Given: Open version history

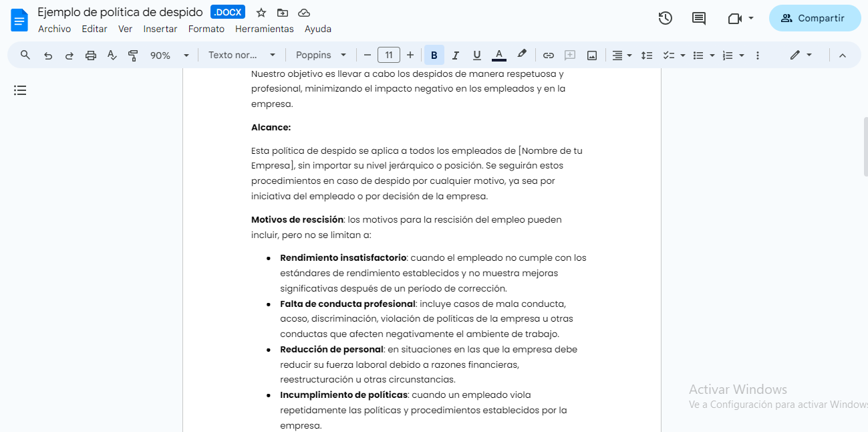Looking at the screenshot, I should [x=665, y=18].
